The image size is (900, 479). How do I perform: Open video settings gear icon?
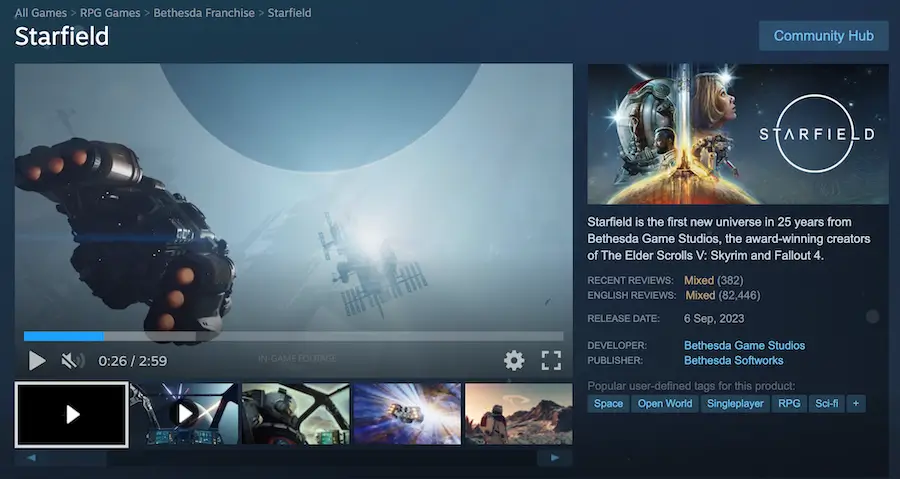point(514,360)
